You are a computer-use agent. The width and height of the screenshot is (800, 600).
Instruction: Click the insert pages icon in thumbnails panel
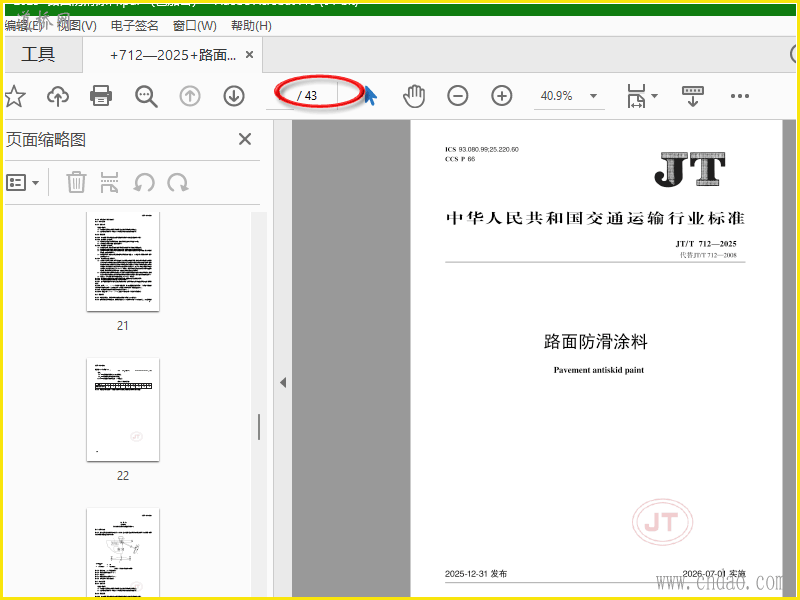tap(109, 182)
